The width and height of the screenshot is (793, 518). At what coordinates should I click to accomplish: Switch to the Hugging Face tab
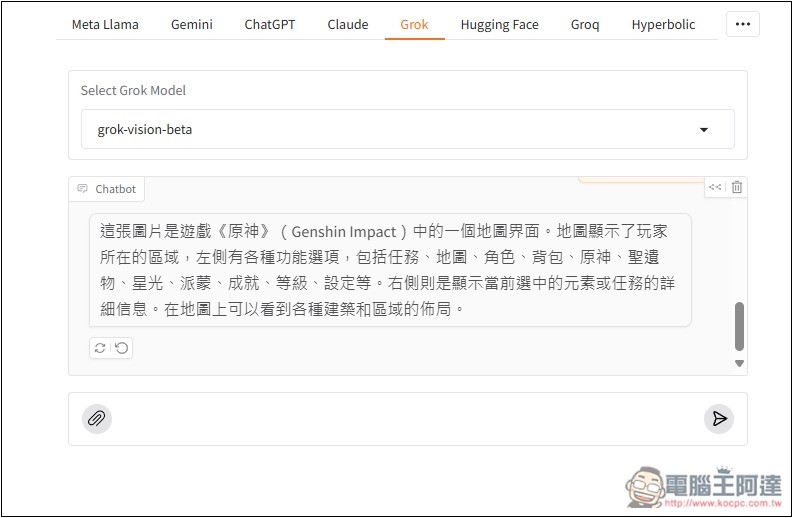click(499, 24)
